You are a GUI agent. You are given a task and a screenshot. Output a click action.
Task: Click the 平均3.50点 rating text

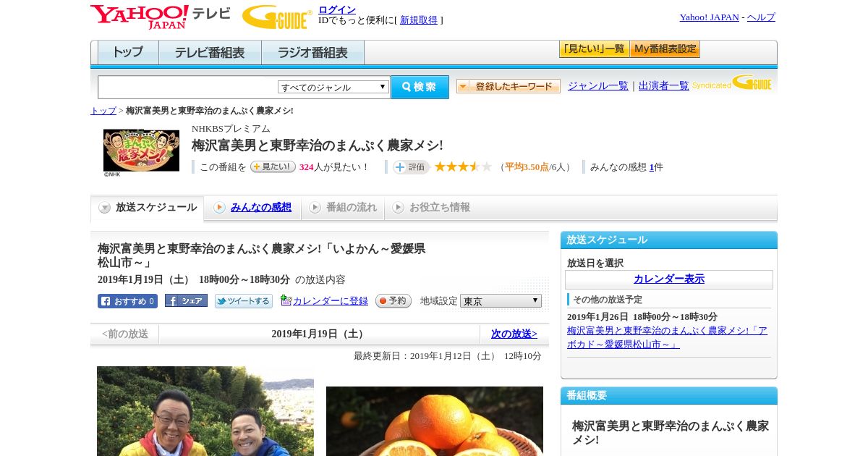click(x=527, y=167)
